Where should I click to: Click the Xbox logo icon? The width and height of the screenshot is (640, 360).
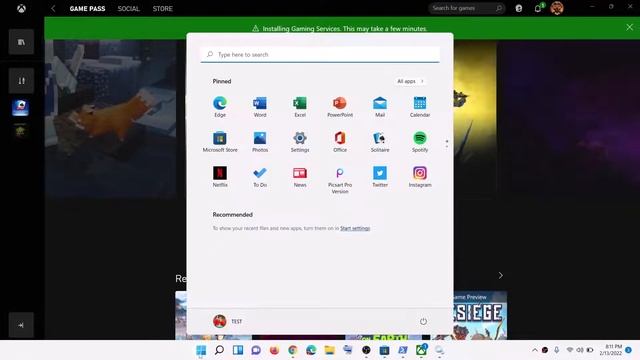click(x=21, y=8)
